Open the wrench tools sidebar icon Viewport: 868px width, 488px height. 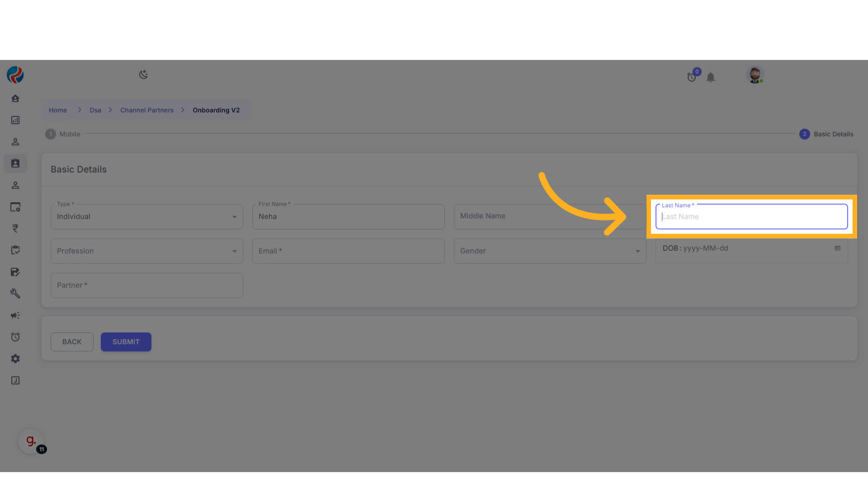coord(15,294)
